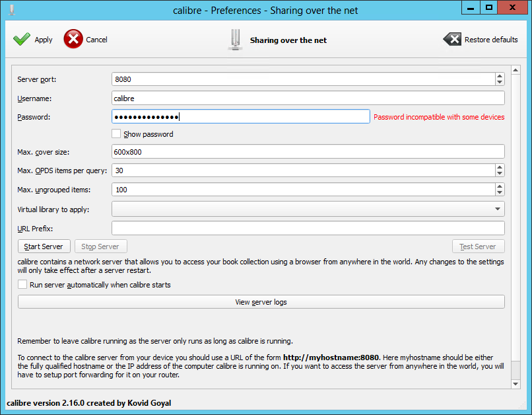Image resolution: width=532 pixels, height=415 pixels.
Task: Focus the Max. OPDS items field
Action: [304, 170]
